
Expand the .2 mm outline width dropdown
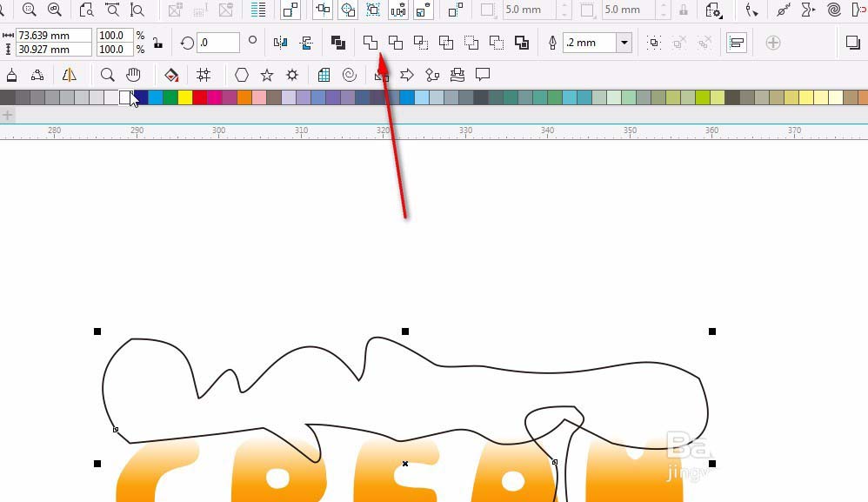tap(624, 43)
